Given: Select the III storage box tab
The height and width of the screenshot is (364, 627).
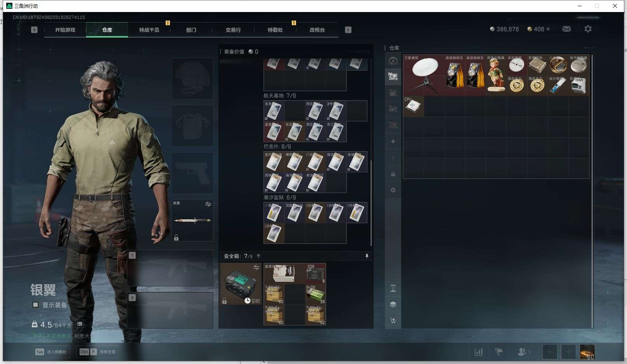Looking at the screenshot, I should tap(393, 109).
